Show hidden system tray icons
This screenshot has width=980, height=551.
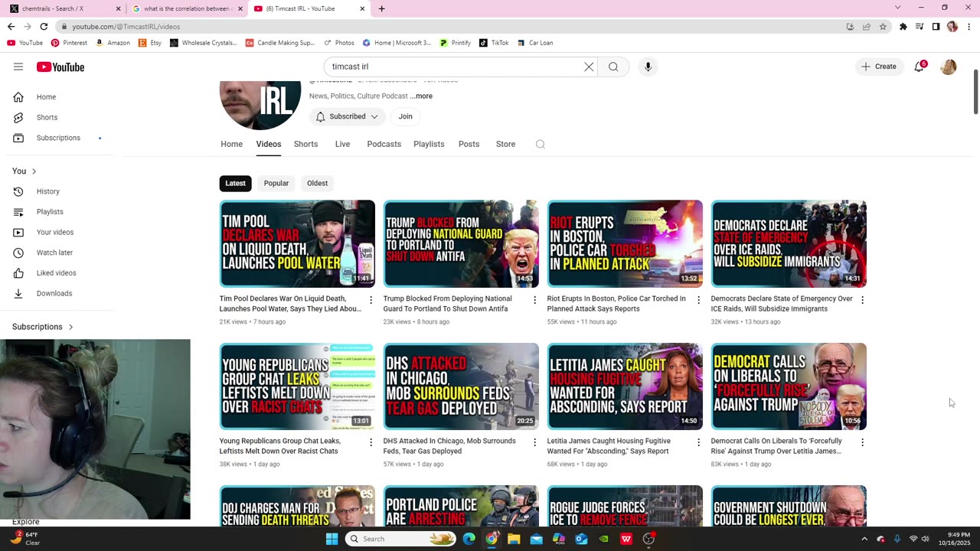click(x=864, y=539)
